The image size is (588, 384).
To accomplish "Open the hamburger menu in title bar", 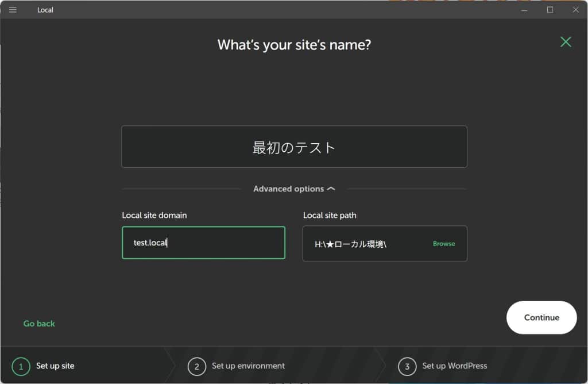I will (13, 10).
